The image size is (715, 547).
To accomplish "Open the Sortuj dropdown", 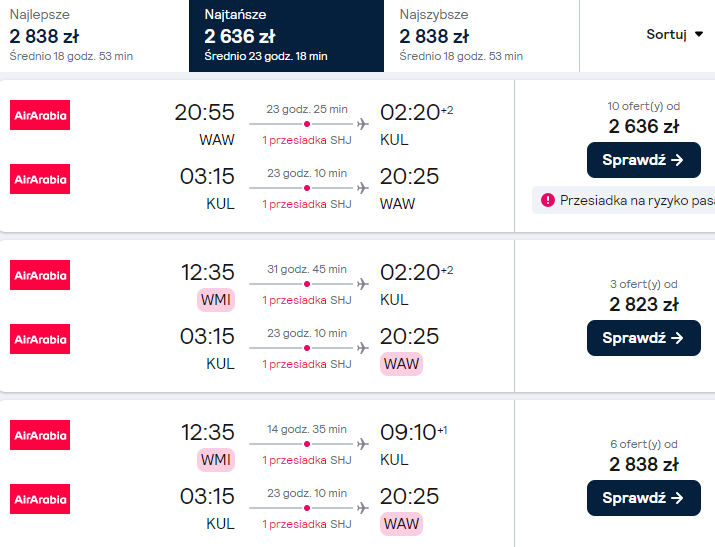I will pyautogui.click(x=675, y=34).
